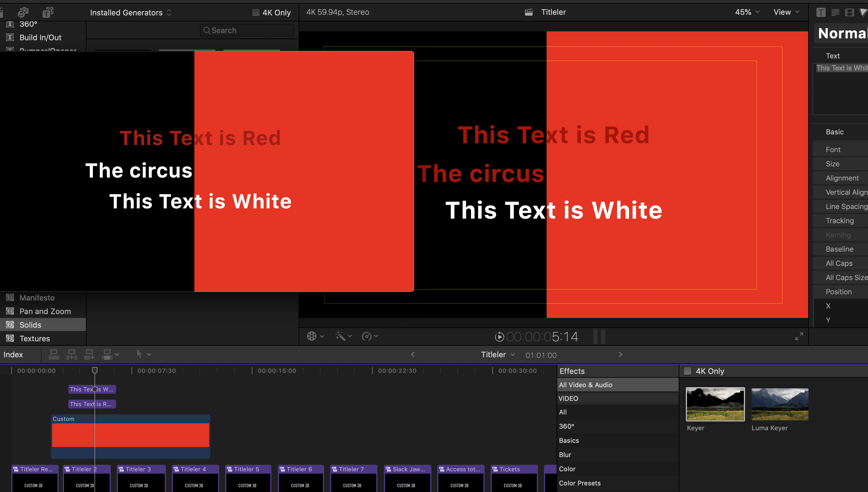Expand the Color category in Effects
The height and width of the screenshot is (492, 868).
click(566, 469)
